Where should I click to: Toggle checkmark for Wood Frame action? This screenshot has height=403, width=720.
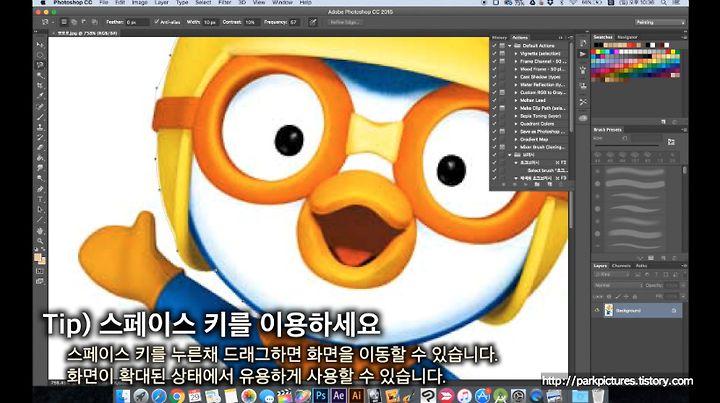point(495,69)
